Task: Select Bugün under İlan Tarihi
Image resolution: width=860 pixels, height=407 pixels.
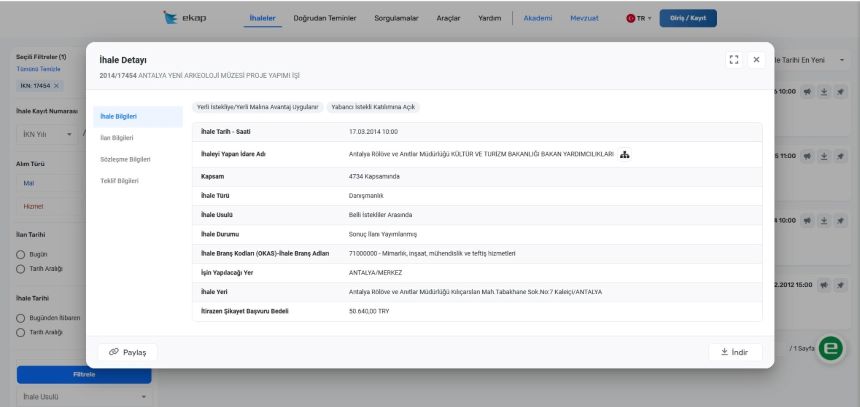Action: point(21,255)
